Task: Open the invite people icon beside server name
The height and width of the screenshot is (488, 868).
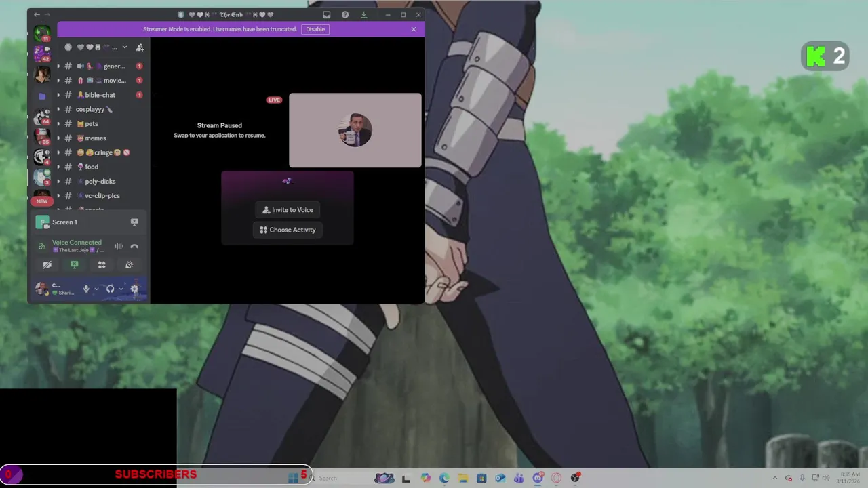Action: pos(140,47)
